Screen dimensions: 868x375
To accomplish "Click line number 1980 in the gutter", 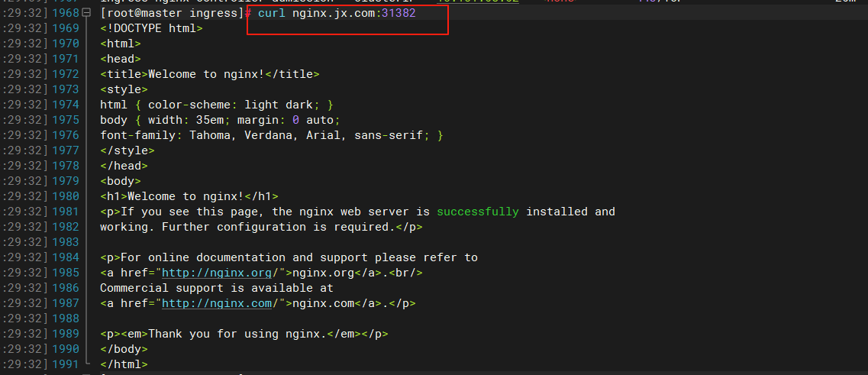I will coord(66,196).
